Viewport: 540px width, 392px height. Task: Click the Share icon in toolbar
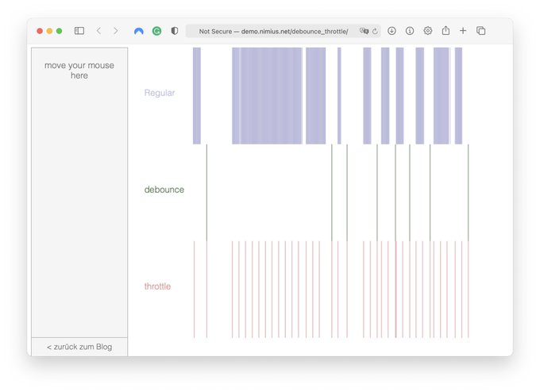(x=445, y=31)
